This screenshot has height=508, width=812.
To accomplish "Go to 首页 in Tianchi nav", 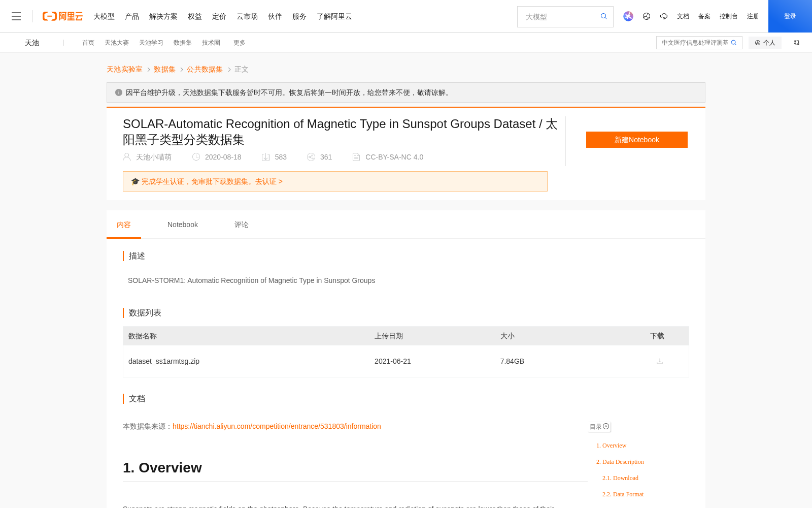I will [x=88, y=43].
